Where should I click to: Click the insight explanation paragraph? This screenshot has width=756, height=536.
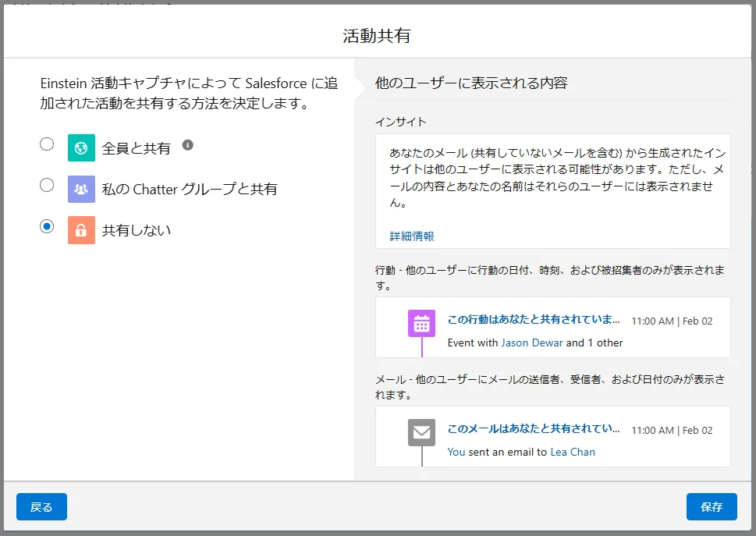[557, 177]
